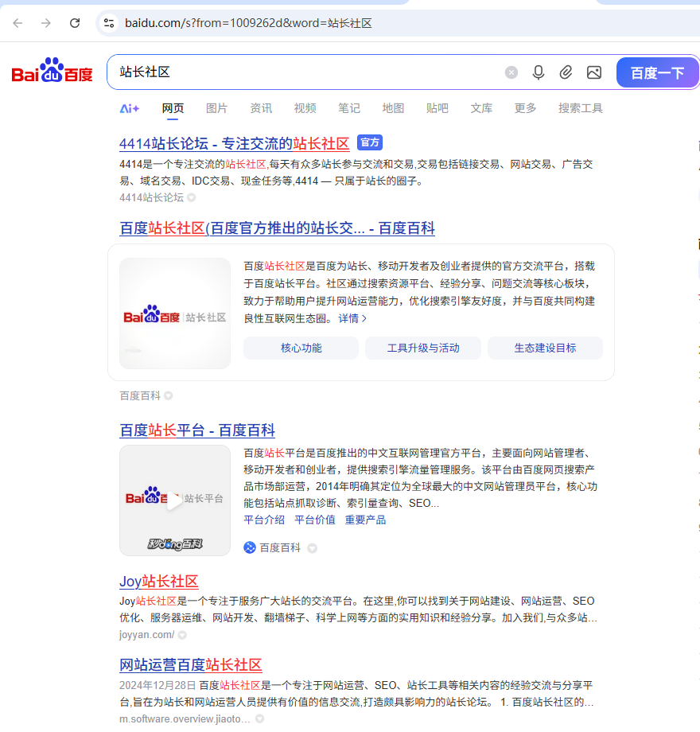Click the paperclip attachment icon in search box

566,72
